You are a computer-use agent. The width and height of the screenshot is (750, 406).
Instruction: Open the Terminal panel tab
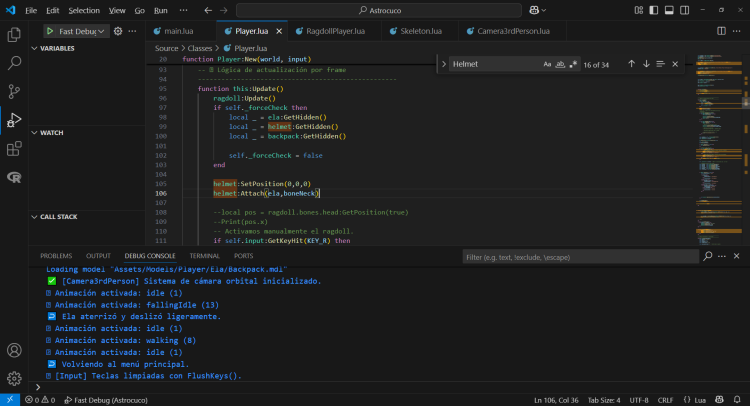click(204, 256)
